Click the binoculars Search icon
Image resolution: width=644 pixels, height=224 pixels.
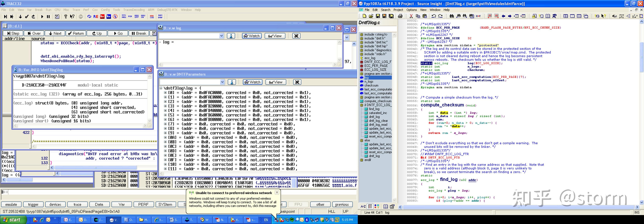pyautogui.click(x=452, y=16)
